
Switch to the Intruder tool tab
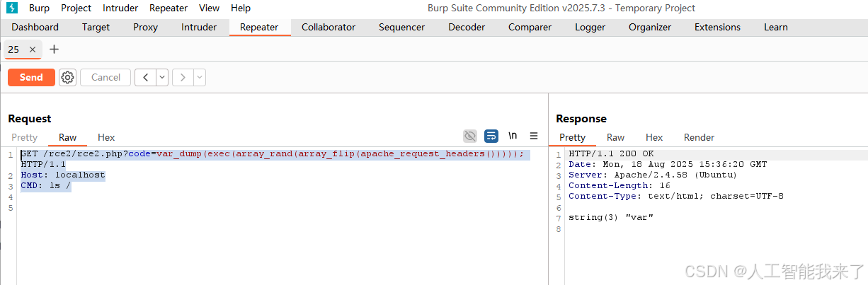click(x=199, y=28)
